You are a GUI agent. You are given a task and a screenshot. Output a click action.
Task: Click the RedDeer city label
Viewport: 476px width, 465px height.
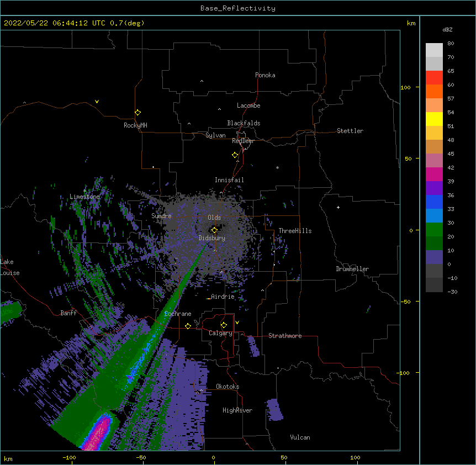243,140
